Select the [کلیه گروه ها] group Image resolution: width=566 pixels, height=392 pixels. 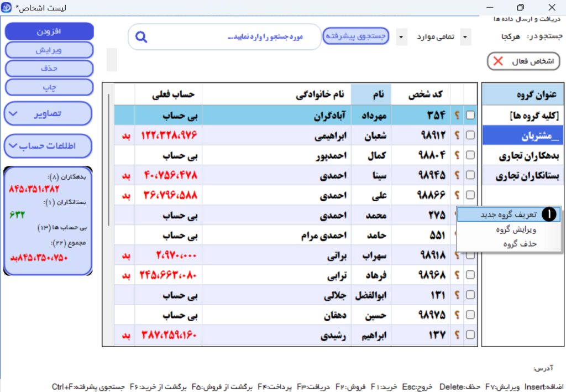pos(523,116)
